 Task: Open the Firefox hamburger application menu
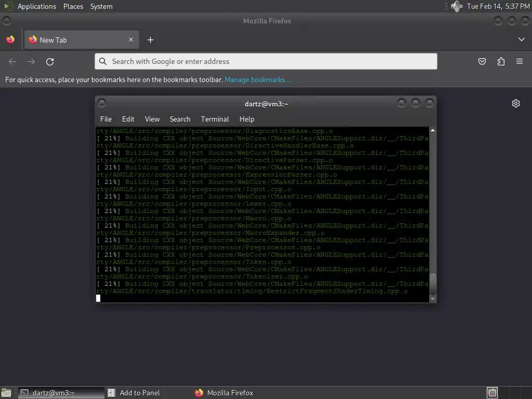pyautogui.click(x=520, y=61)
